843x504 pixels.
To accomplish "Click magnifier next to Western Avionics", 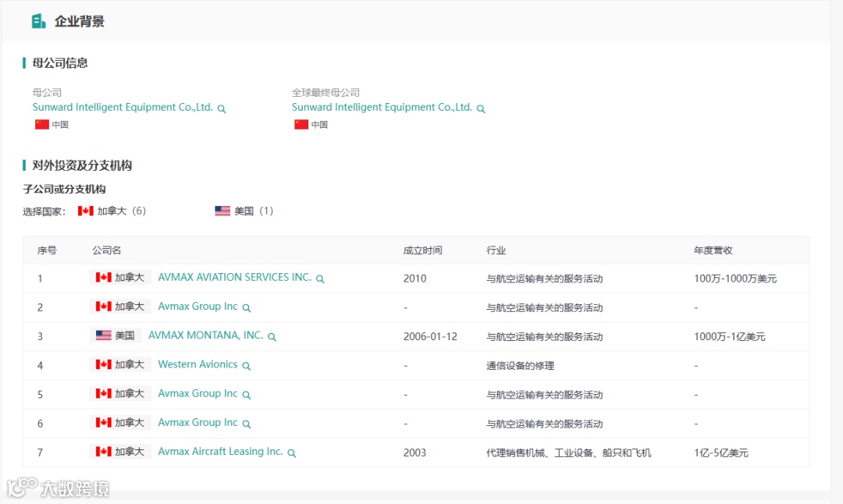I will [x=246, y=366].
